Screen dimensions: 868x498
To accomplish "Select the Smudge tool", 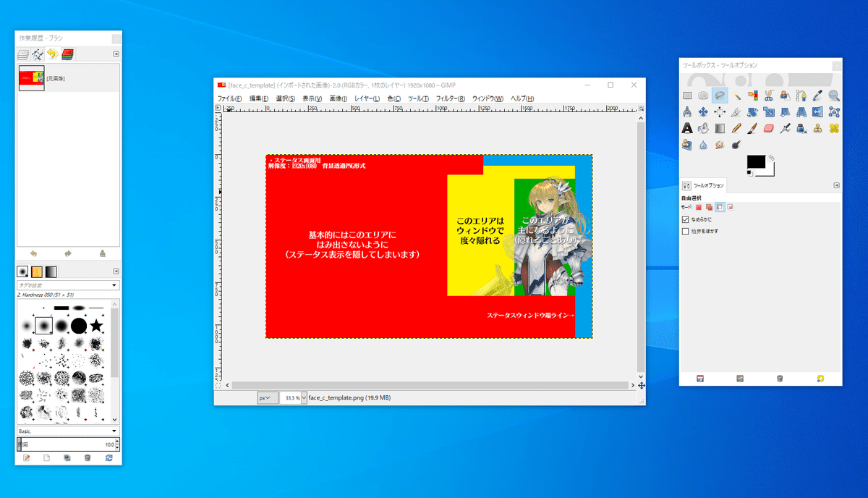I will (720, 145).
